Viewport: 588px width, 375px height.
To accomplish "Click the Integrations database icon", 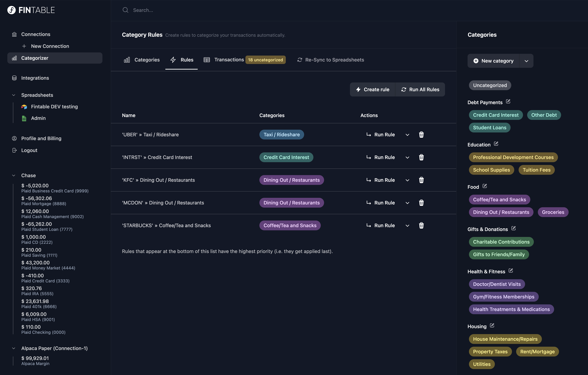I will tap(14, 78).
